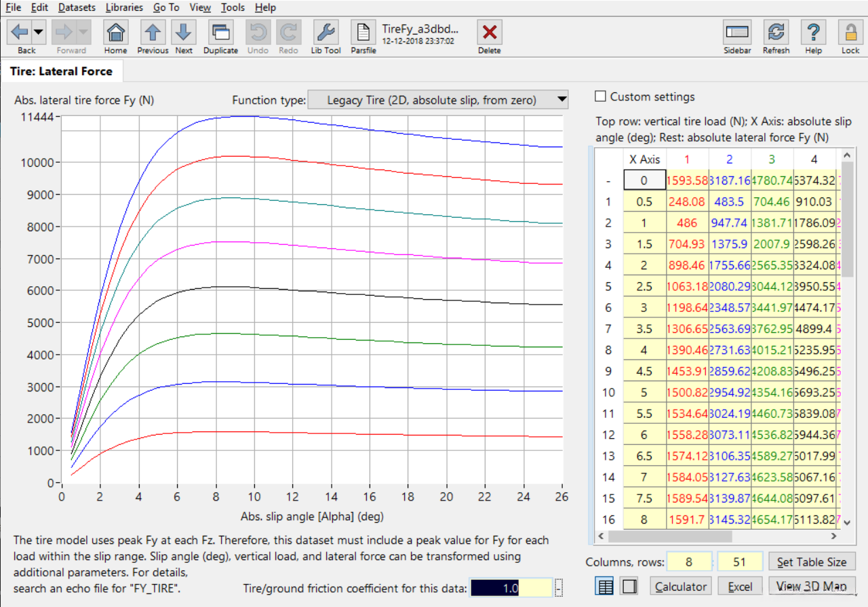The width and height of the screenshot is (868, 607).
Task: Switch to blank text view icon
Action: [x=629, y=586]
